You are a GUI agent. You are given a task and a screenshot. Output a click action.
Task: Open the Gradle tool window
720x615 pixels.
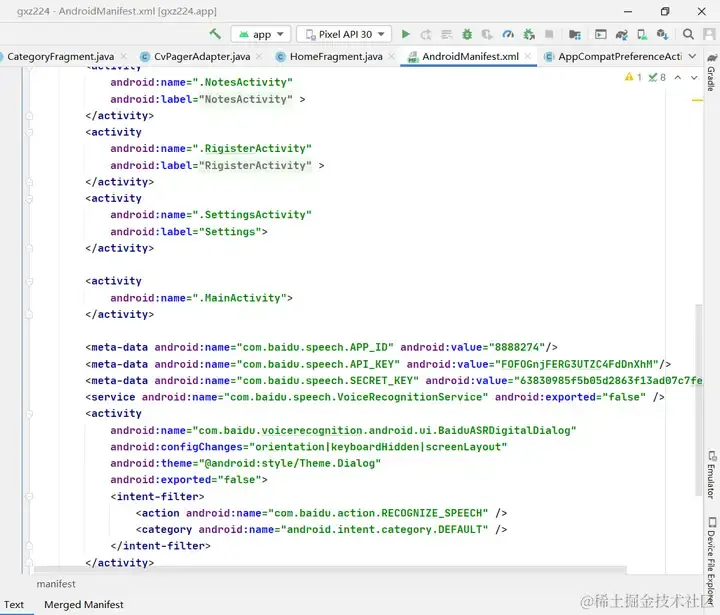coord(711,73)
